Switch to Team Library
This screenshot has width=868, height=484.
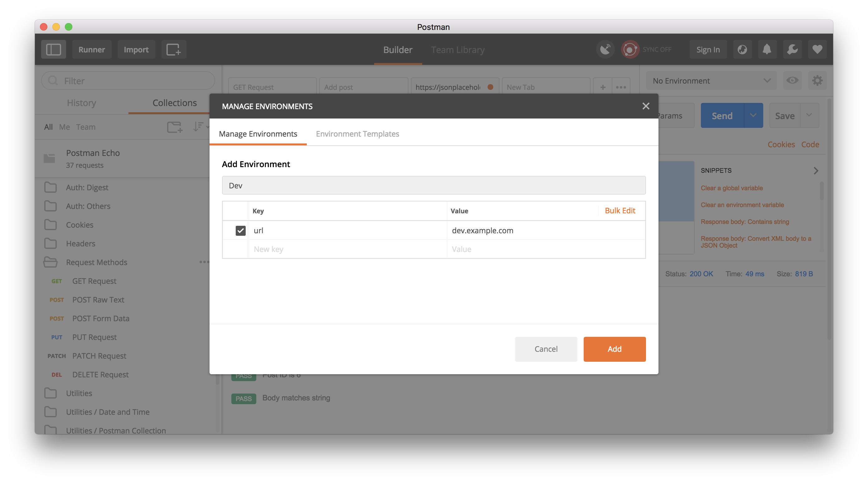(458, 50)
